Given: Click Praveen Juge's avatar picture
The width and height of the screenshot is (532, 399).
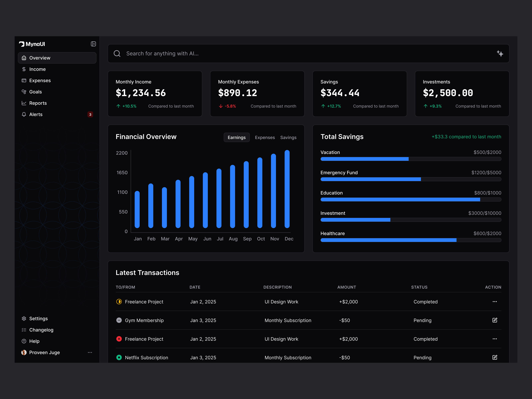Looking at the screenshot, I should click(24, 352).
